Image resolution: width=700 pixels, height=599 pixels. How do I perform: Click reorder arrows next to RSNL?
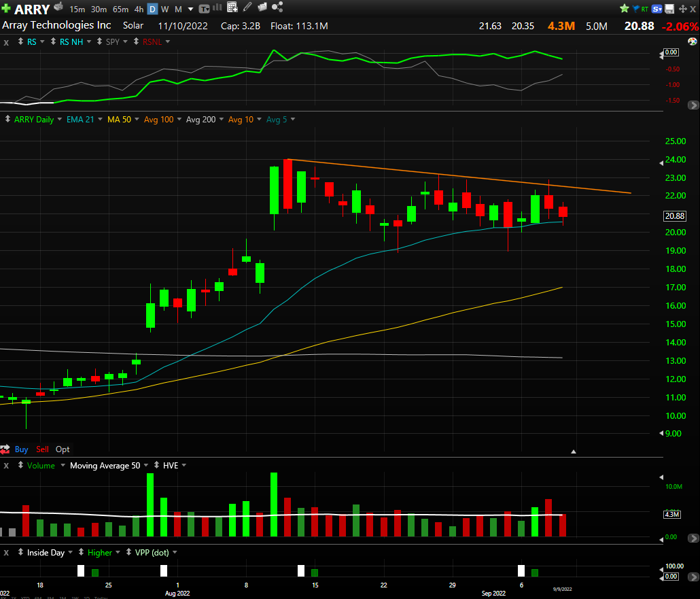click(136, 41)
